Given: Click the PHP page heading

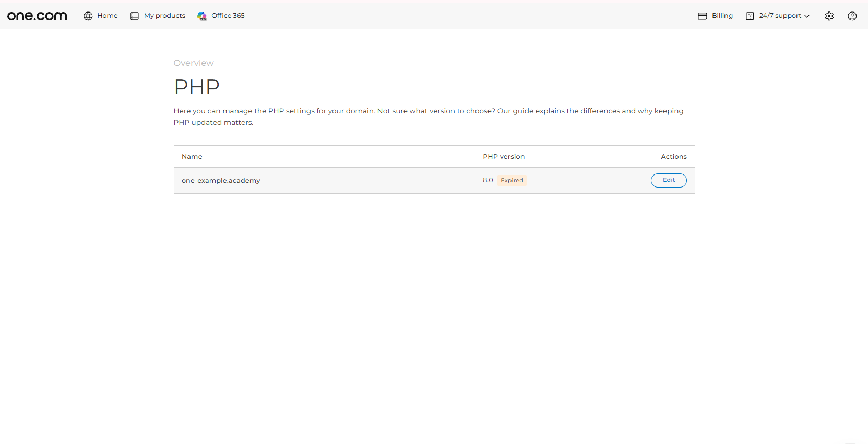Looking at the screenshot, I should point(197,87).
